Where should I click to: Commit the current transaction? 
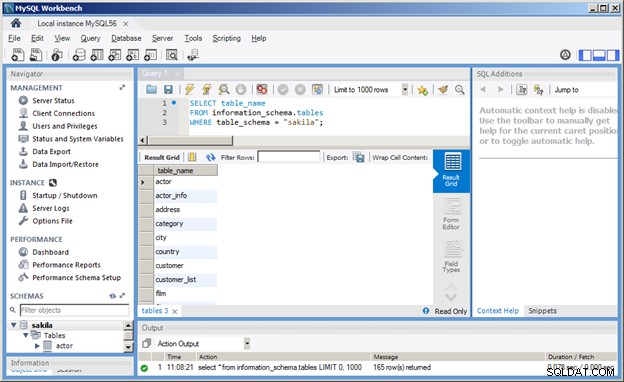tap(283, 90)
